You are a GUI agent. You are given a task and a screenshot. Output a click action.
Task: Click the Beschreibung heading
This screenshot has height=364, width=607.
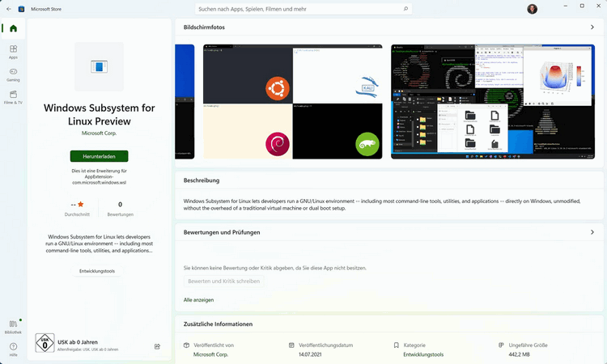click(x=202, y=180)
